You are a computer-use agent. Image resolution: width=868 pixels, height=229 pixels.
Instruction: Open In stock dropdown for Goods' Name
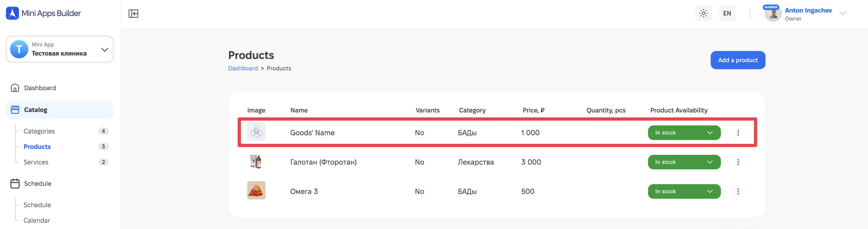684,133
